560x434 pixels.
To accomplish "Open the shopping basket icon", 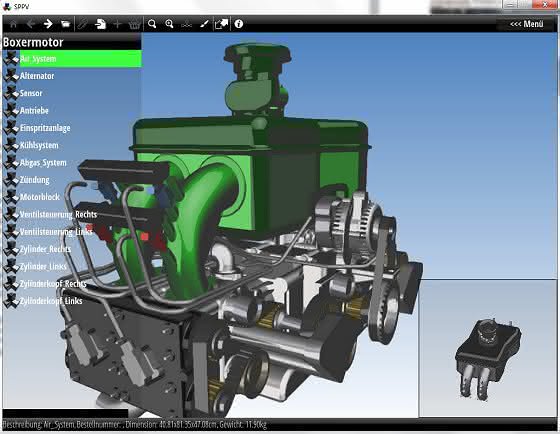I will coord(135,24).
